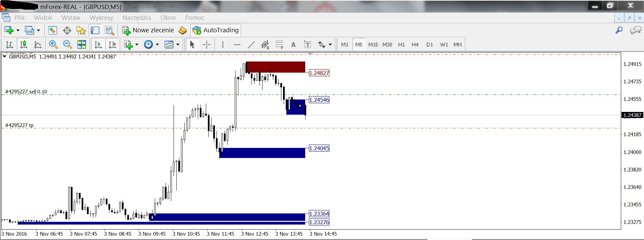Select the 1.24827 price label

pos(319,73)
